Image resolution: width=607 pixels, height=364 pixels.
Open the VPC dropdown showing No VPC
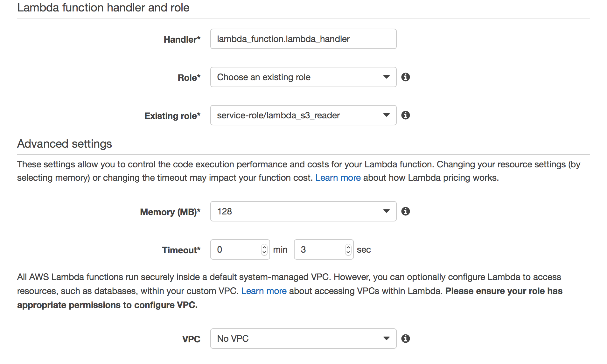(303, 339)
